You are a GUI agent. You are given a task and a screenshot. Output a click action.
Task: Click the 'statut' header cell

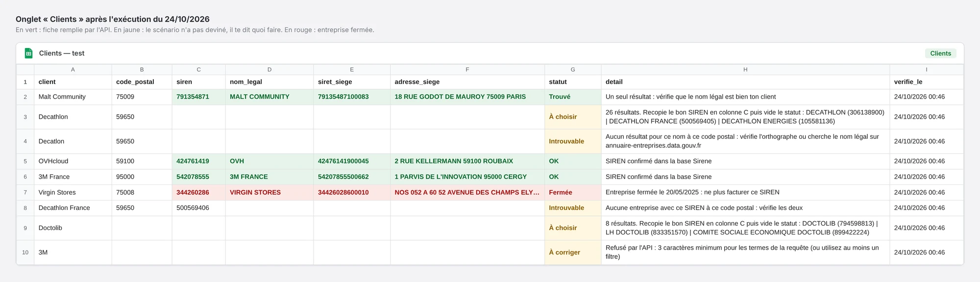tap(573, 82)
